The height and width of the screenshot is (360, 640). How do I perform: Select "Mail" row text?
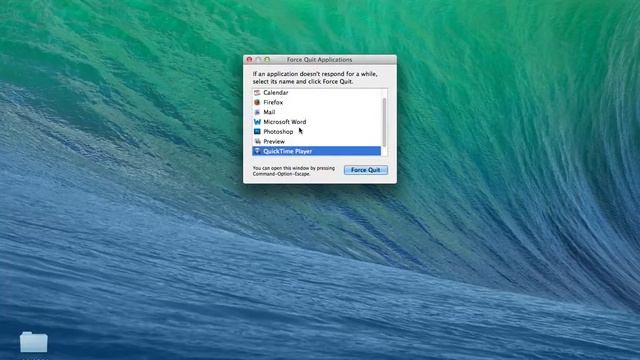[x=269, y=112]
